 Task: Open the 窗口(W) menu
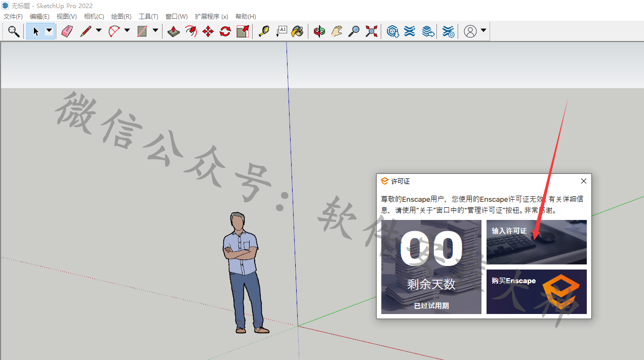[x=176, y=17]
